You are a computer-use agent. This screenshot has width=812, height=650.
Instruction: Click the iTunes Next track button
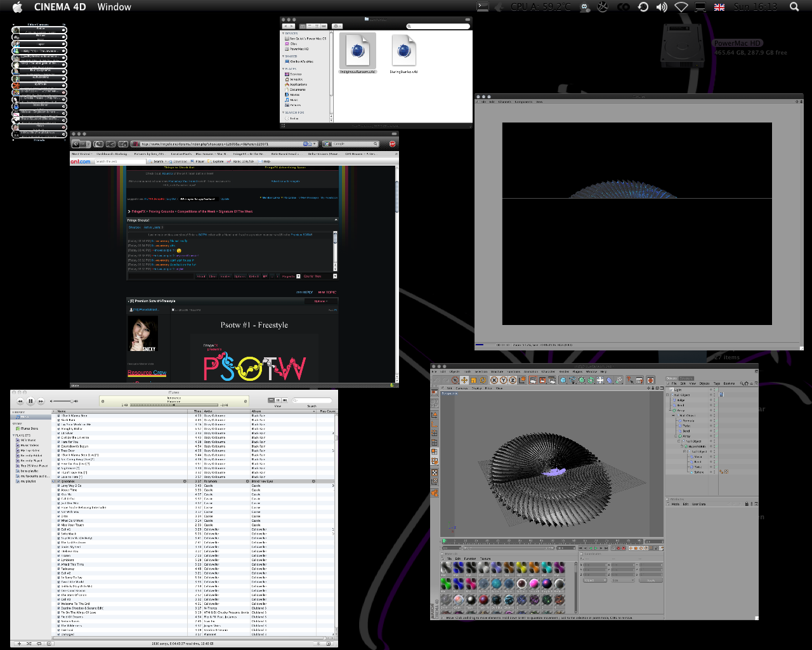pos(41,401)
